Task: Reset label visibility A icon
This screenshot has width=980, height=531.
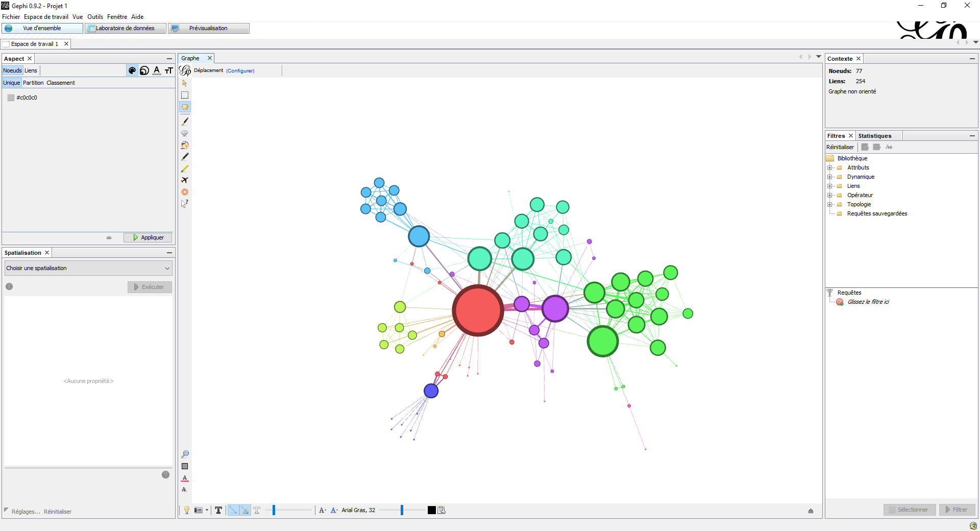Action: click(184, 490)
